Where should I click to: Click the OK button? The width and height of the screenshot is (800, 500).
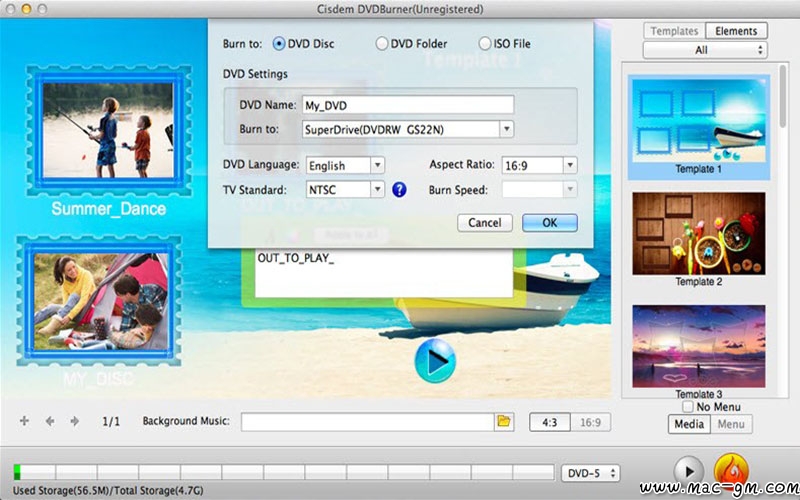click(x=549, y=223)
